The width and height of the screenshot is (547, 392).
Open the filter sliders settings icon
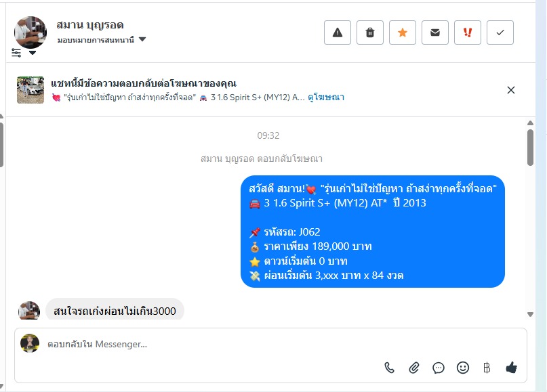[16, 53]
